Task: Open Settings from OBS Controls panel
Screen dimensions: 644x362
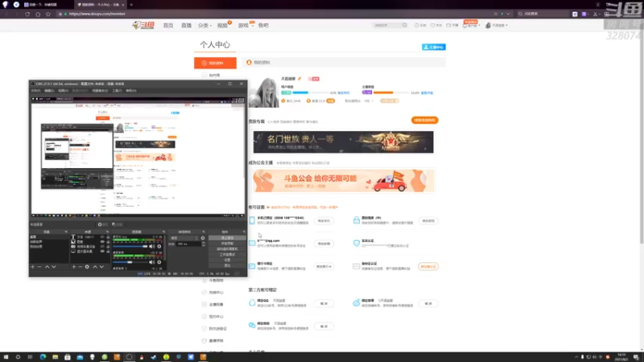Action: [227, 260]
